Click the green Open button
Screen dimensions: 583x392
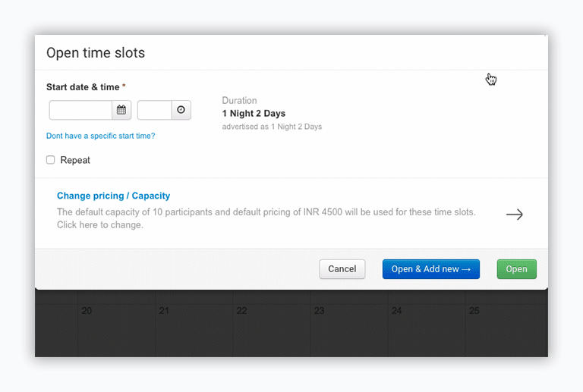516,269
